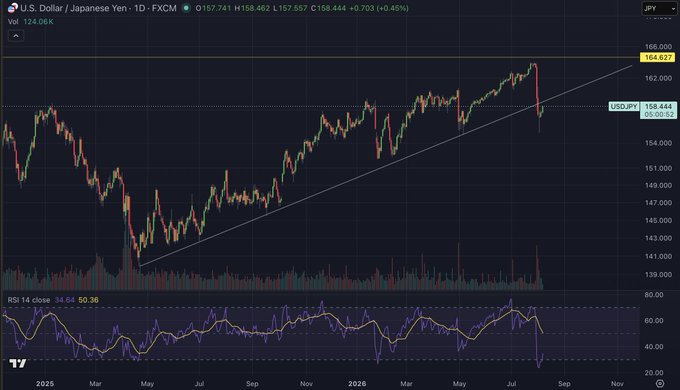Image resolution: width=680 pixels, height=390 pixels.
Task: Click 141.000 on the price axis
Action: 658,256
